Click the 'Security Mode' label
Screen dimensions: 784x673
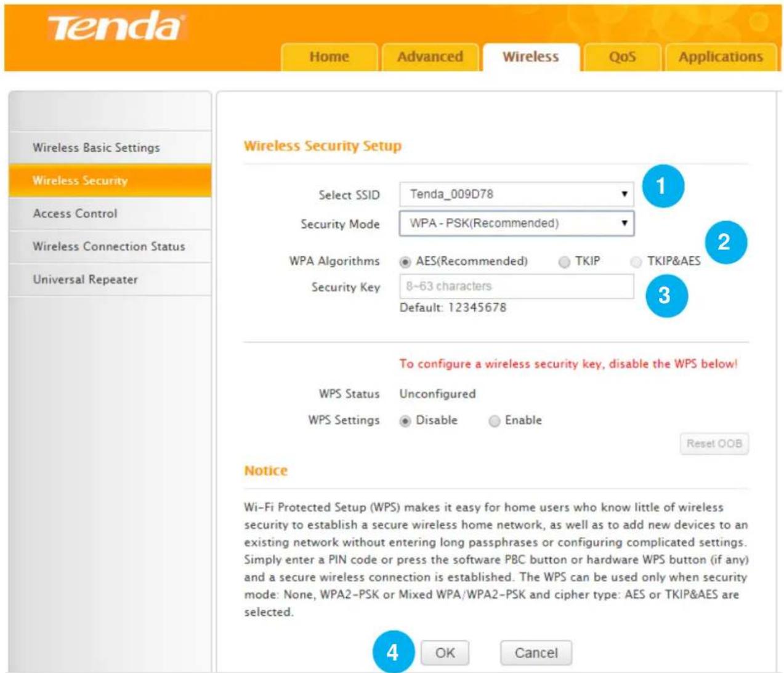pos(340,224)
